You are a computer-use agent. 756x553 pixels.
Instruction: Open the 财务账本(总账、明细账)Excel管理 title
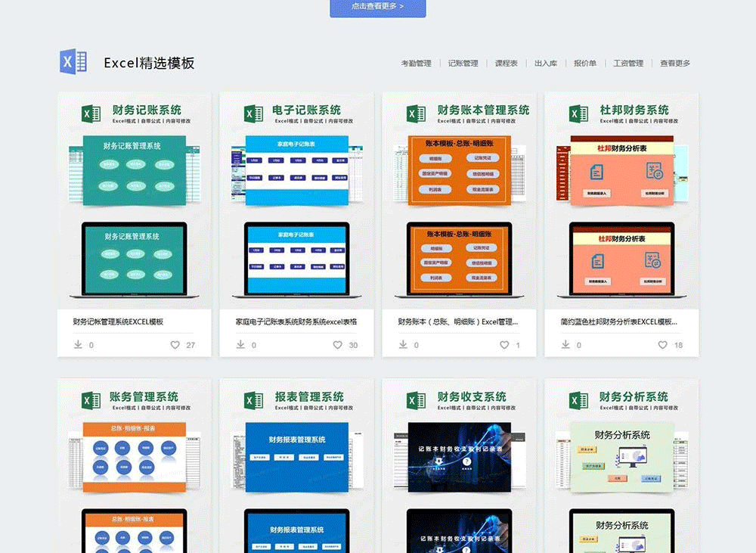pyautogui.click(x=458, y=322)
